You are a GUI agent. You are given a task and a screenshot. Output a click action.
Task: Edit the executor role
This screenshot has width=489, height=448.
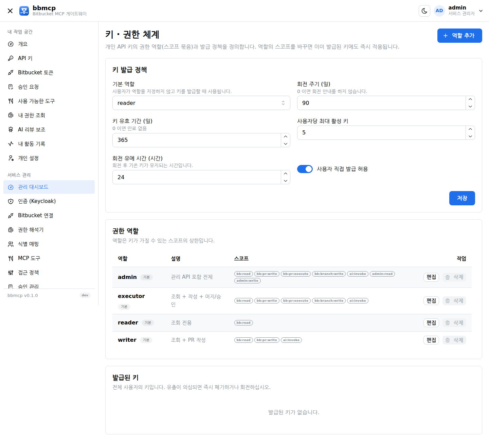click(431, 301)
